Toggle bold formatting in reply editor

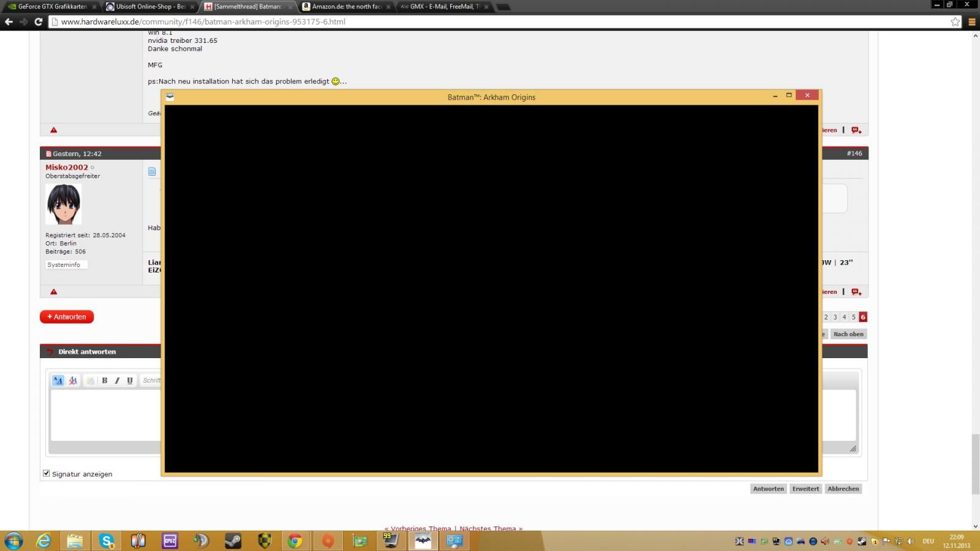tap(105, 380)
